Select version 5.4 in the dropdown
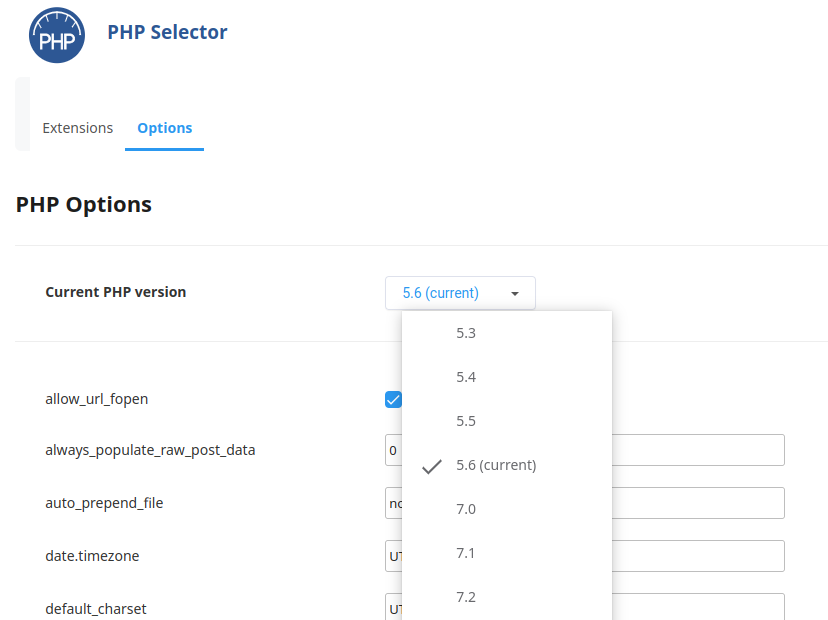Image resolution: width=828 pixels, height=620 pixels. tap(466, 377)
